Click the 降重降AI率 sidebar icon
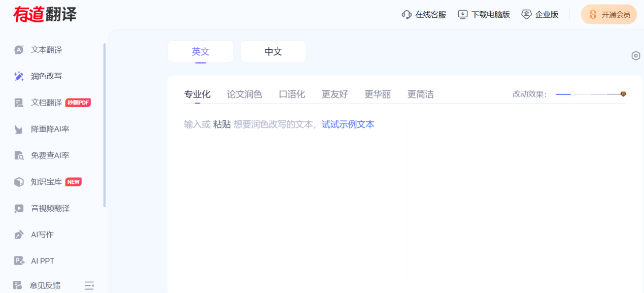 click(x=19, y=129)
